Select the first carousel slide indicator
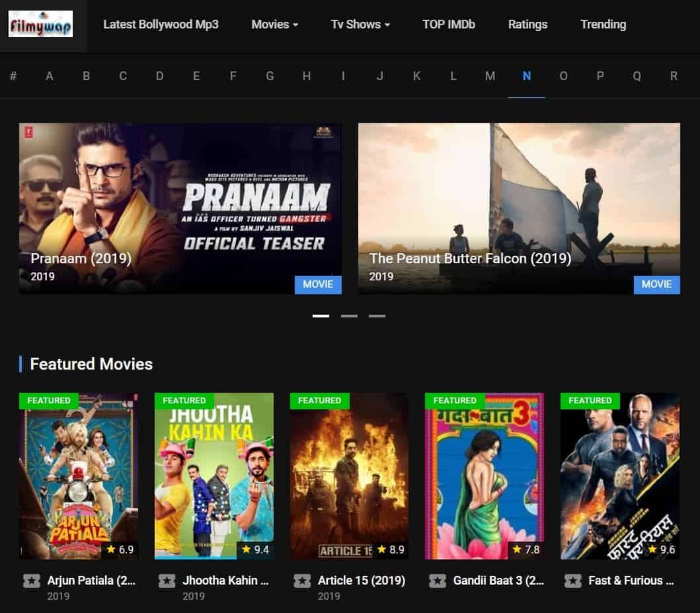Viewport: 700px width, 613px height. [x=321, y=315]
